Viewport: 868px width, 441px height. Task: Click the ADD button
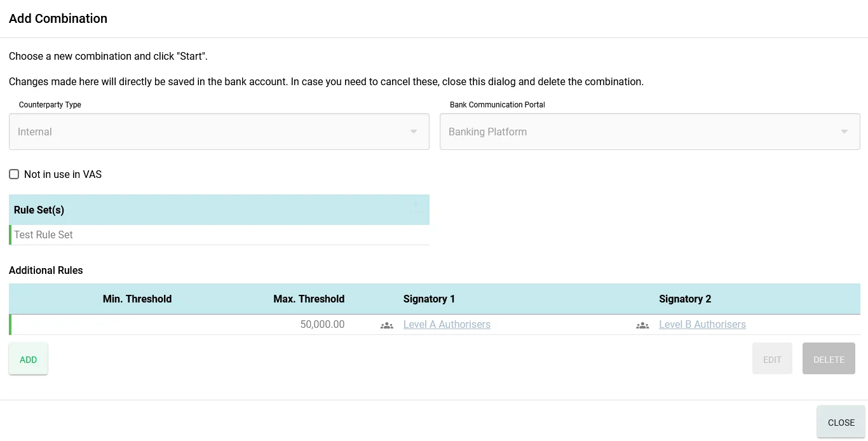29,359
